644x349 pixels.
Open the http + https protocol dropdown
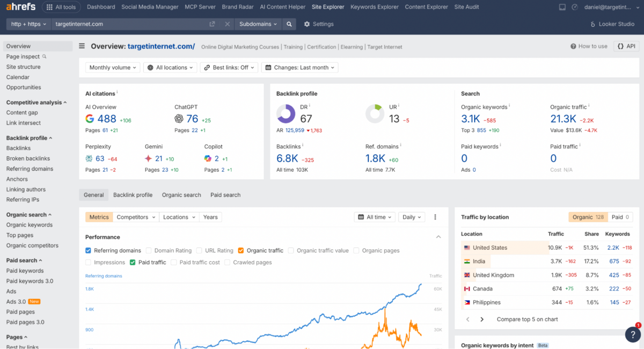pyautogui.click(x=29, y=24)
